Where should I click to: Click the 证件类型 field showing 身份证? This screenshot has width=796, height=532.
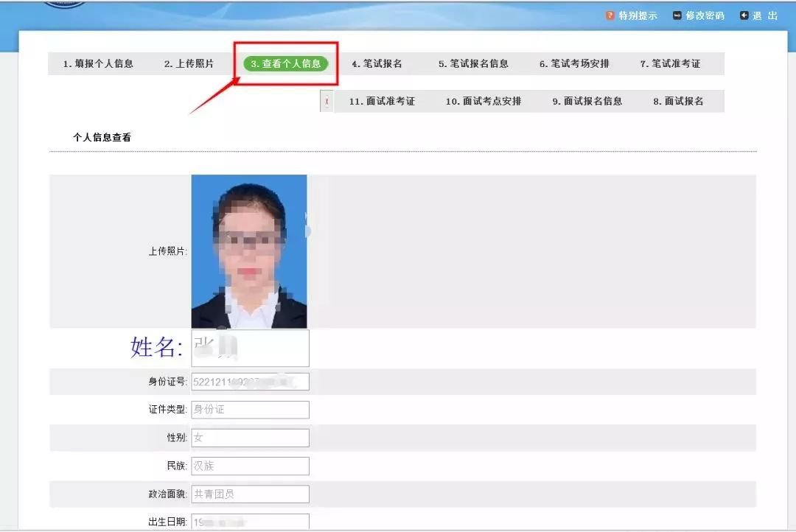250,410
